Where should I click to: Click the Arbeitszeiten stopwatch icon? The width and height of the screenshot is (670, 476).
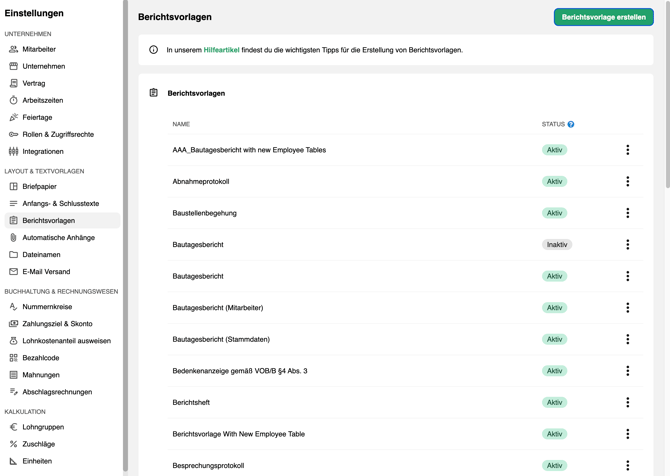[x=14, y=100]
